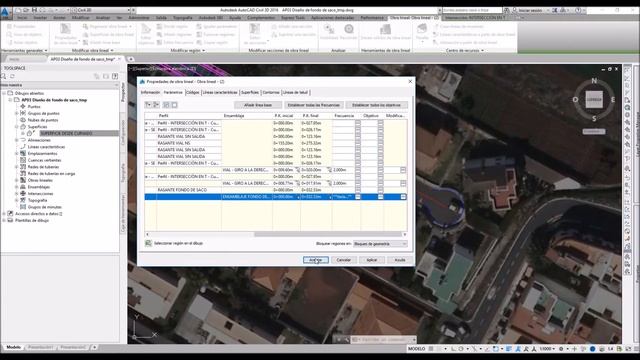Click the Frecuencia ellipsis button in selected row
The height and width of the screenshot is (360, 640).
point(358,197)
